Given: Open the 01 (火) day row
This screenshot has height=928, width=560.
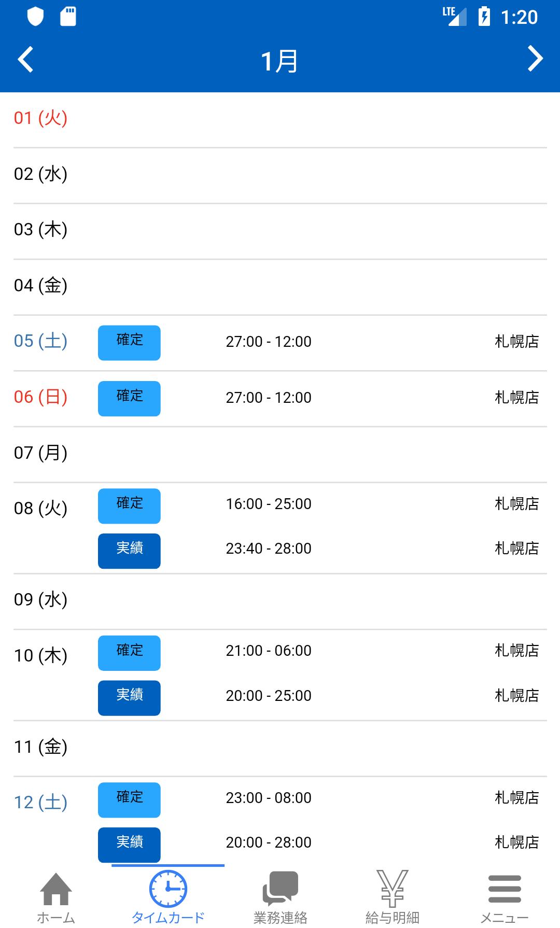Looking at the screenshot, I should click(280, 120).
